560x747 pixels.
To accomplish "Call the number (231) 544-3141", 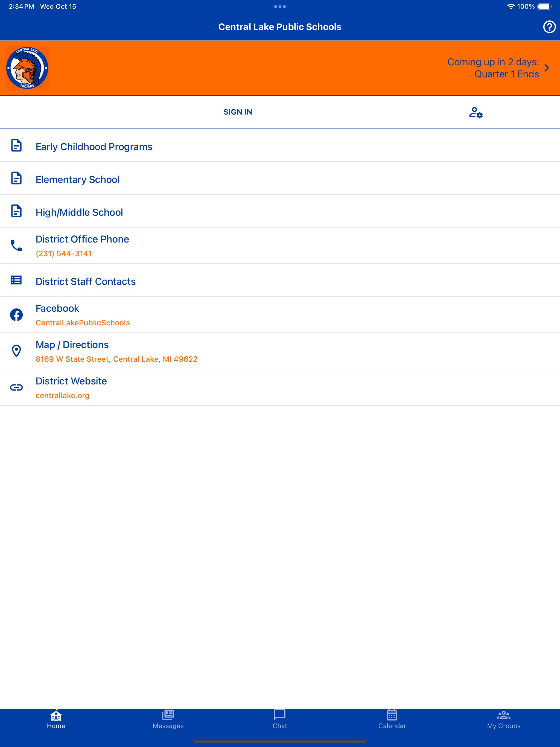I will point(63,254).
